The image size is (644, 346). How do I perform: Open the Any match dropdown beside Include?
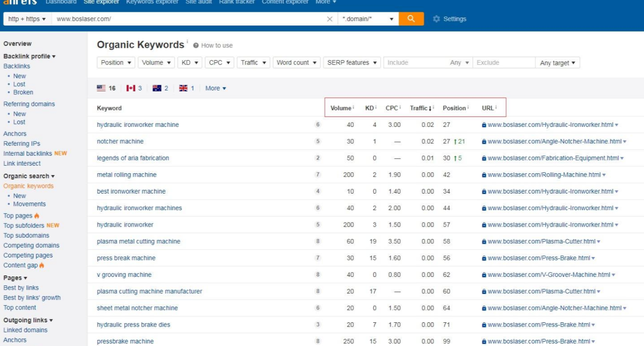(x=459, y=62)
